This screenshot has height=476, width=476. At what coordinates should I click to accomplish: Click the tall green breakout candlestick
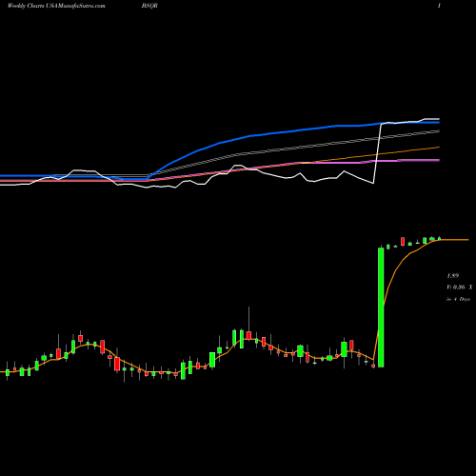[381, 307]
